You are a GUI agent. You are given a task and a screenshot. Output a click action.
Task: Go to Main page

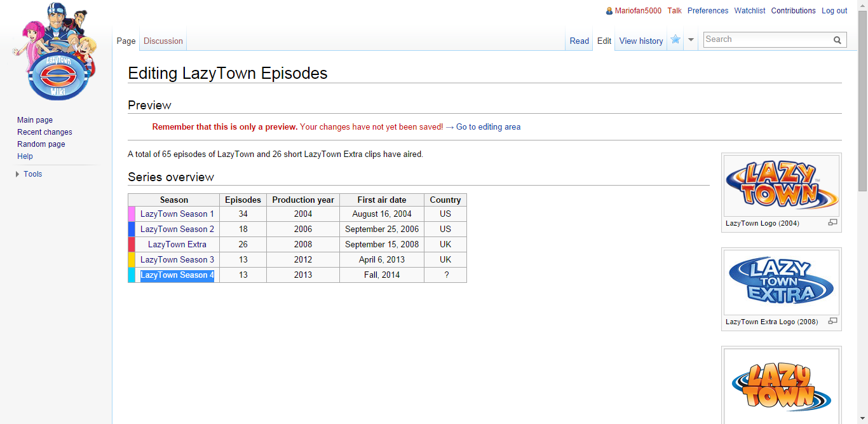click(35, 120)
